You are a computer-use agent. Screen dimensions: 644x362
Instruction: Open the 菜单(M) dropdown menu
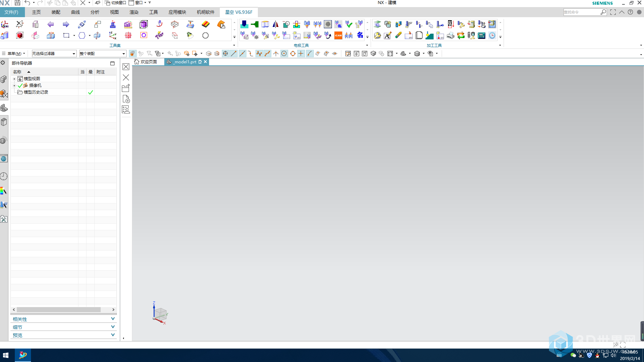coord(14,54)
